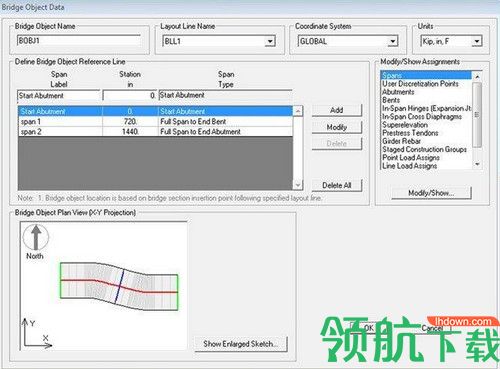Image resolution: width=500 pixels, height=369 pixels.
Task: Select the span 1 row label
Action: coord(31,122)
